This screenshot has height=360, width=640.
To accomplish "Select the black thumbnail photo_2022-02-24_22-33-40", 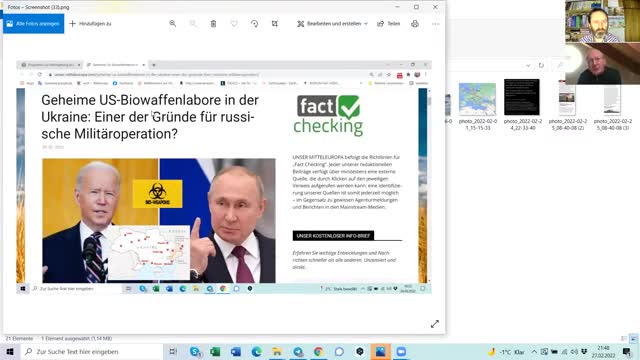I will coord(522,97).
